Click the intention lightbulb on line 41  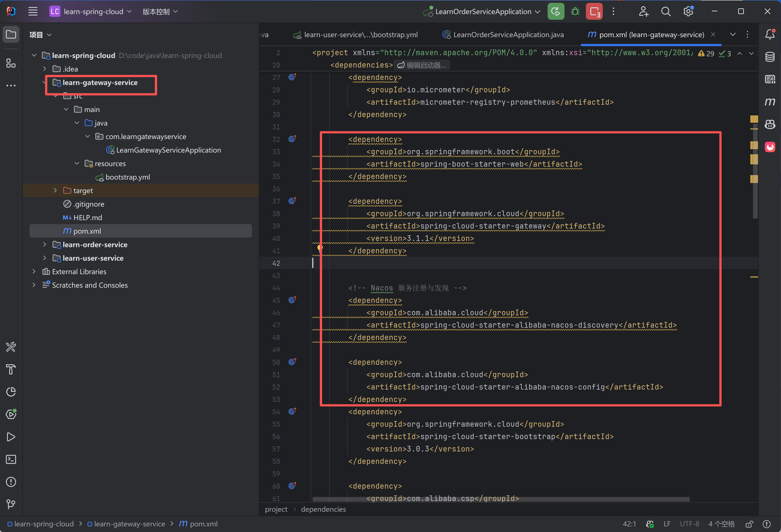tap(320, 248)
